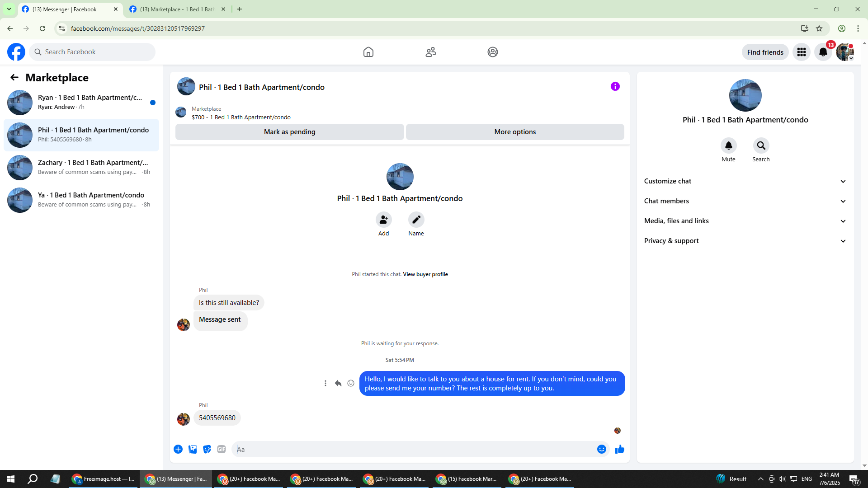Expand Privacy & support section
Viewport: 868px width, 488px height.
pos(745,241)
